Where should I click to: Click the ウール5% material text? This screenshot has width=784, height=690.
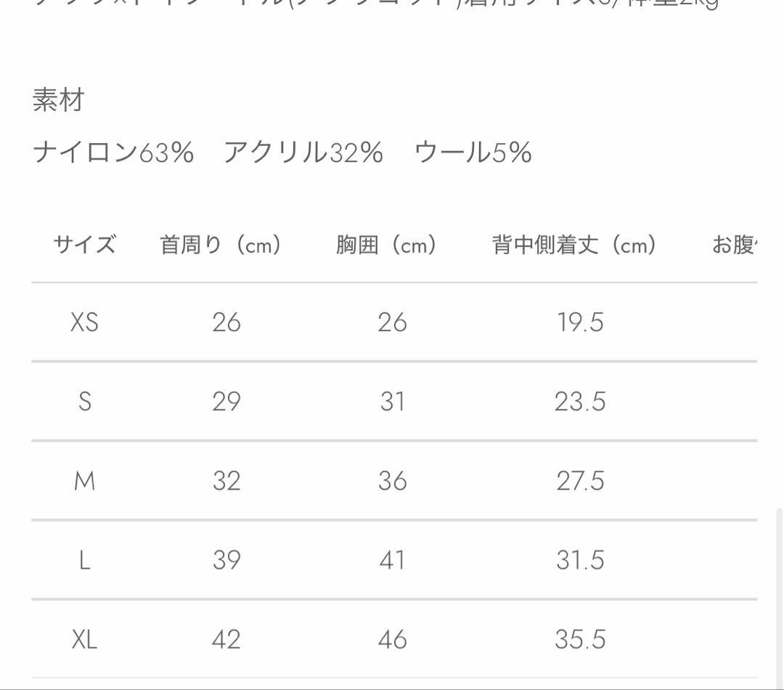coord(473,153)
